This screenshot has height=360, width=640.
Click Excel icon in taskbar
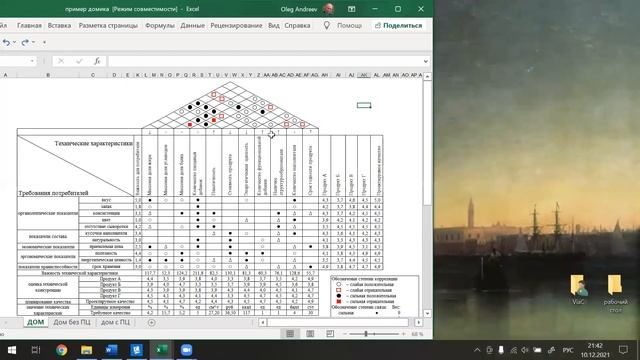pos(161,350)
